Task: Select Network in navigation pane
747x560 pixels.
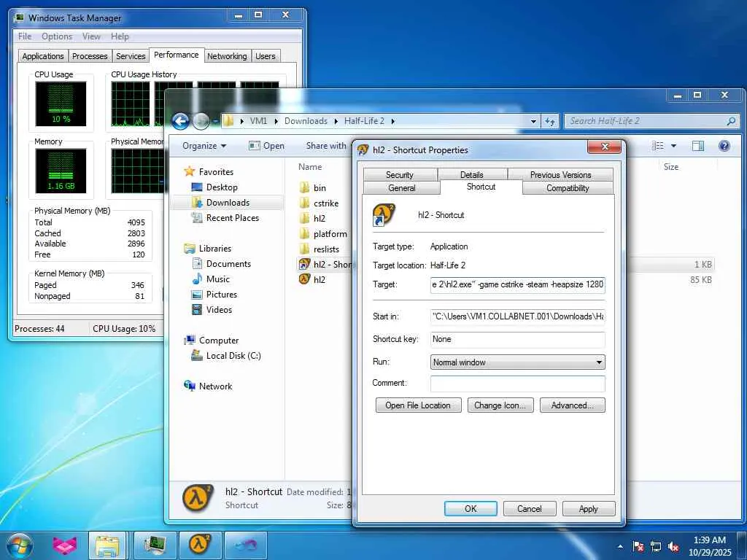Action: coord(215,386)
